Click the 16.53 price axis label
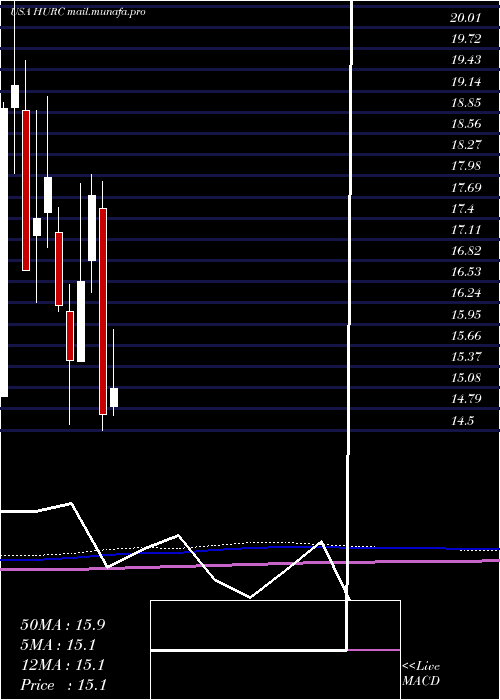This screenshot has width=500, height=700. 466,272
